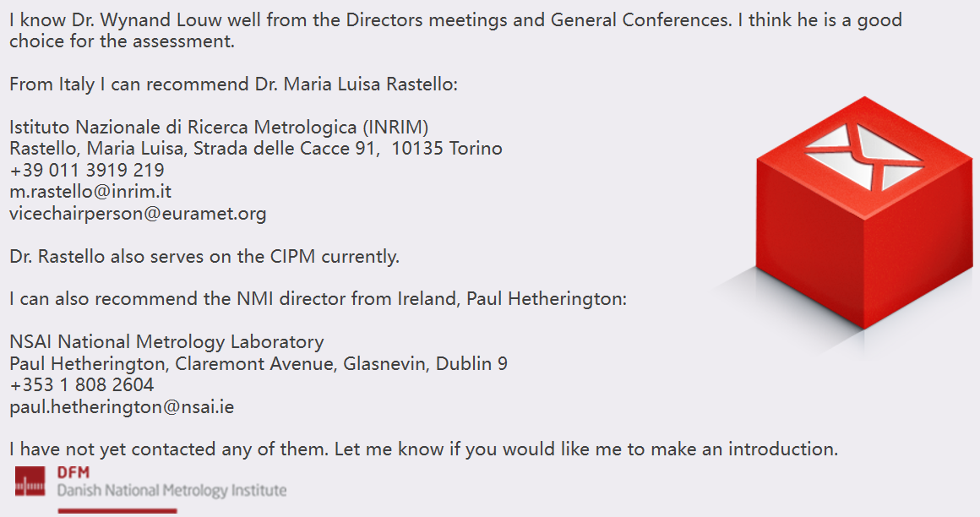Click the DFM red logo square
The width and height of the screenshot is (980, 517).
(x=30, y=481)
